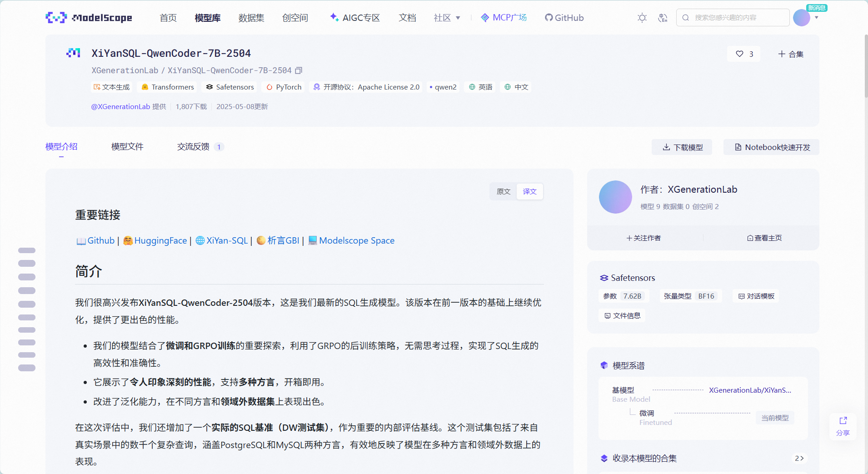Screen dimensions: 868x474
Task: Click the 下载模型 button
Action: [x=682, y=147]
